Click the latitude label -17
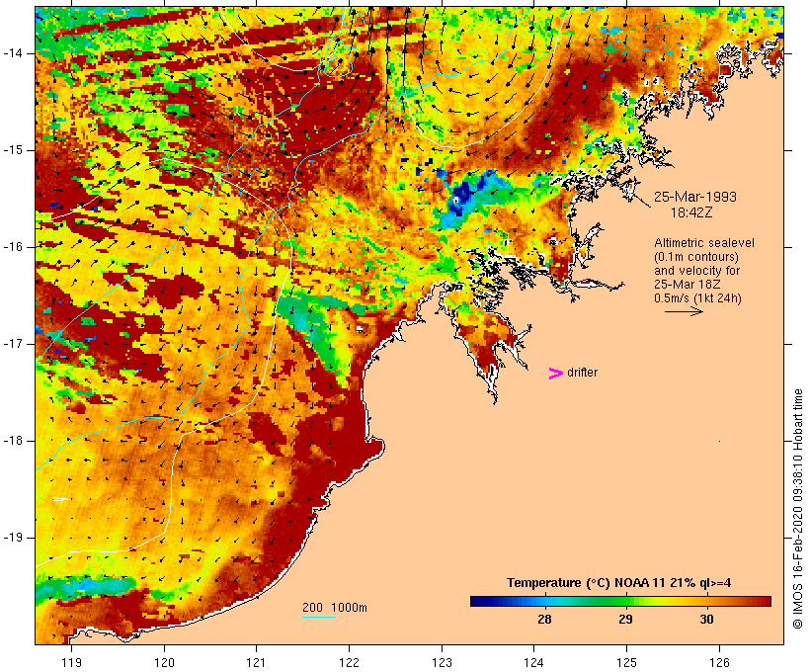 (12, 344)
